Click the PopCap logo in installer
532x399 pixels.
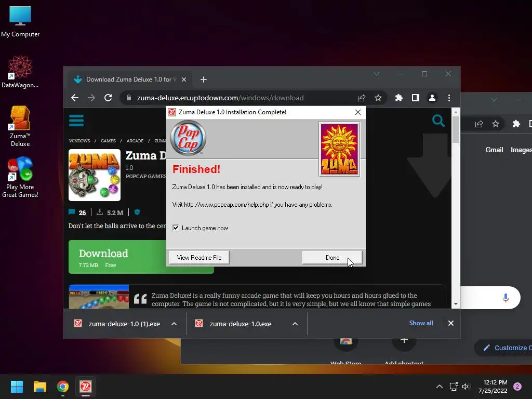pyautogui.click(x=188, y=138)
